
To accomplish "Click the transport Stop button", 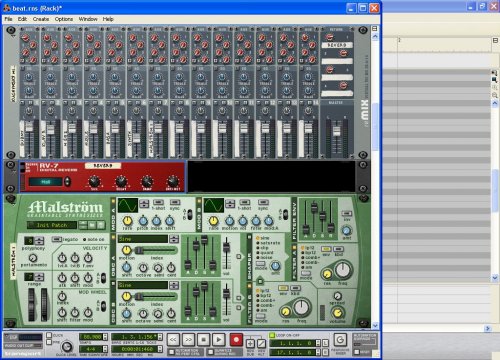I will [203, 340].
